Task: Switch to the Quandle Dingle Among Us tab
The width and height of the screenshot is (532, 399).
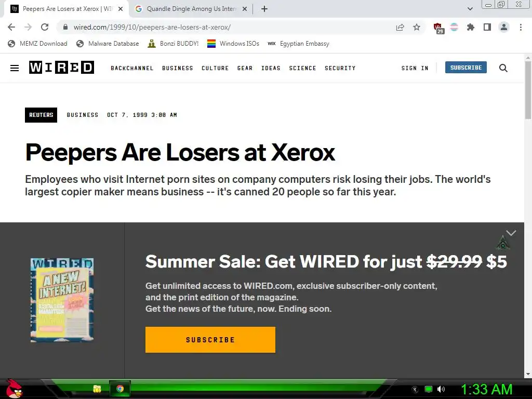Action: click(x=191, y=9)
